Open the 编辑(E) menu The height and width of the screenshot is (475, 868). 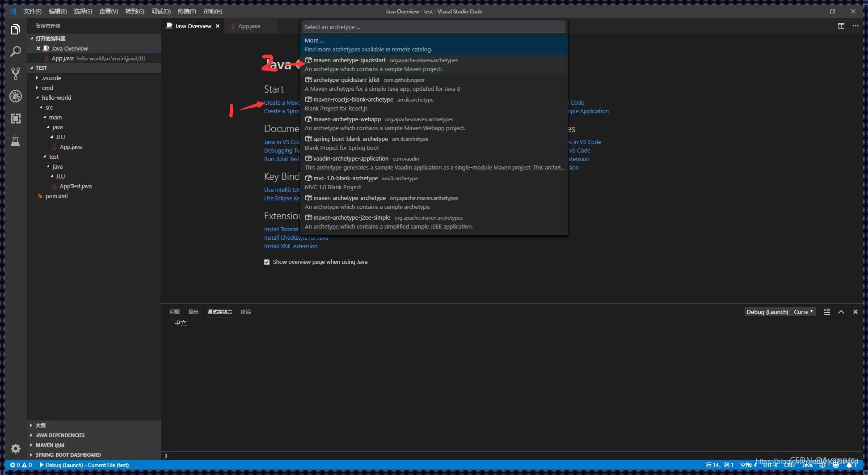pyautogui.click(x=58, y=11)
